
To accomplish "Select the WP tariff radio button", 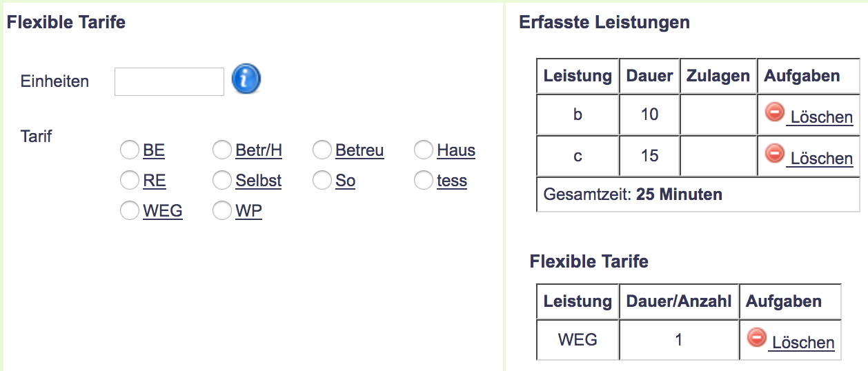I will (x=222, y=211).
